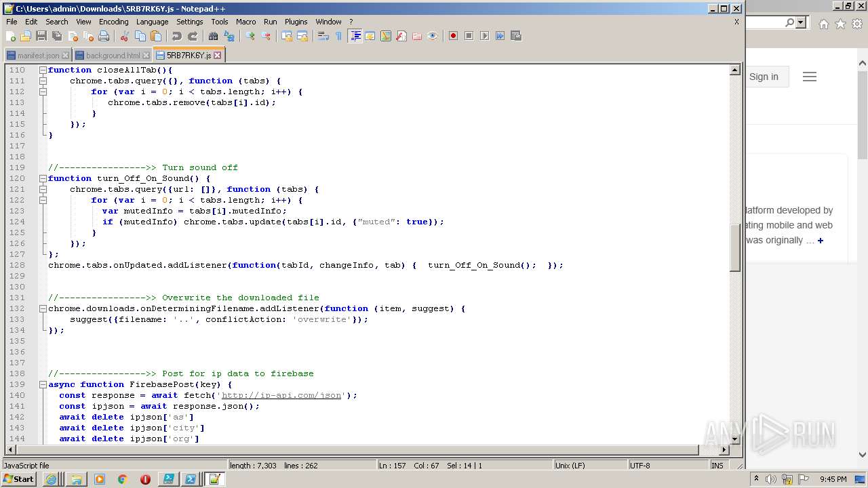
Task: Open Google Chrome from the taskbar
Action: [x=123, y=479]
